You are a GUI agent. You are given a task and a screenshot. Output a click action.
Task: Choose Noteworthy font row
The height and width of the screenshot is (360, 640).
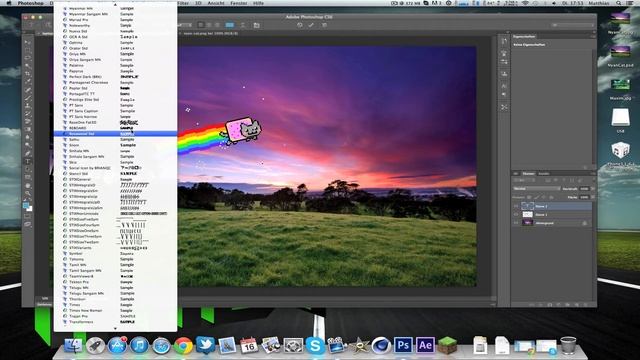pos(116,25)
